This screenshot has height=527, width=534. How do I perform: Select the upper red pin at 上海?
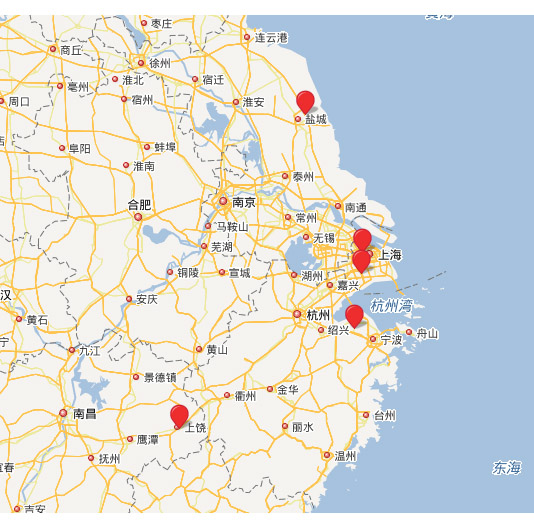(362, 240)
